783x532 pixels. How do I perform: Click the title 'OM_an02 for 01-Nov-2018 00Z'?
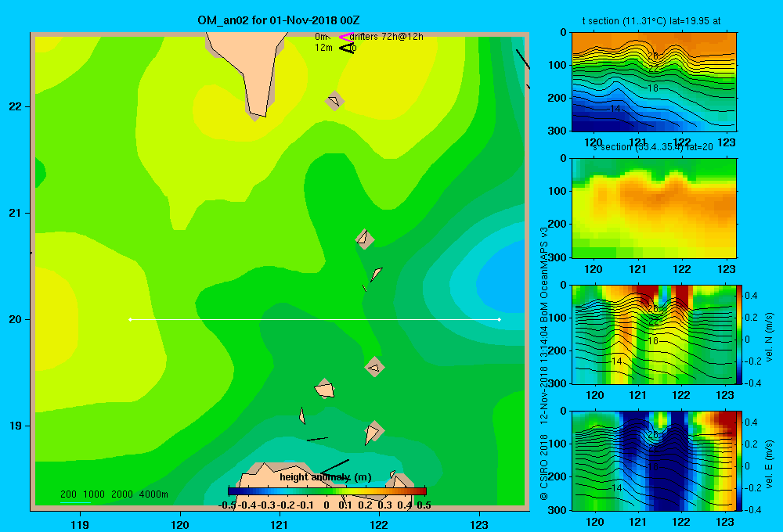(x=279, y=20)
